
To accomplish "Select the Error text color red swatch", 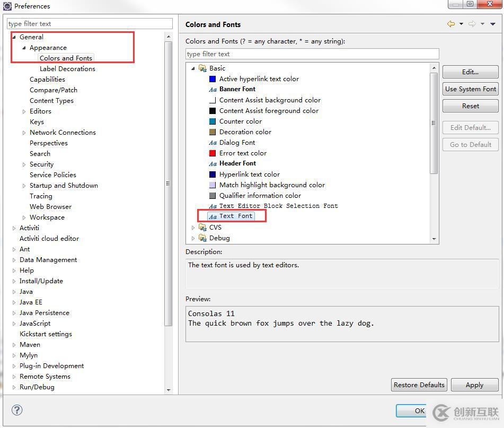I will (x=213, y=153).
